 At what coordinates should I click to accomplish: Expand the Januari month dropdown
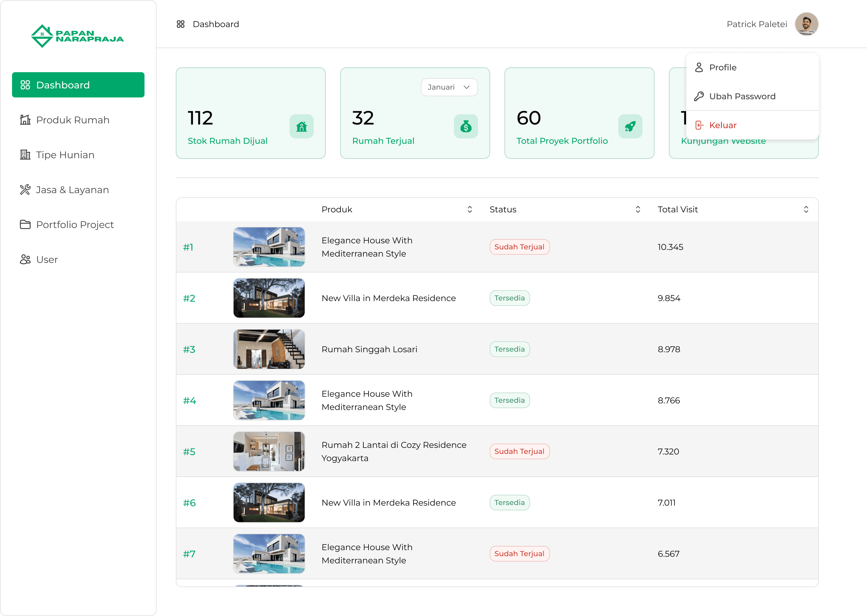(449, 87)
